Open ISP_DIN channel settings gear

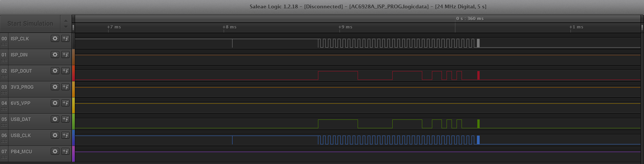point(55,55)
